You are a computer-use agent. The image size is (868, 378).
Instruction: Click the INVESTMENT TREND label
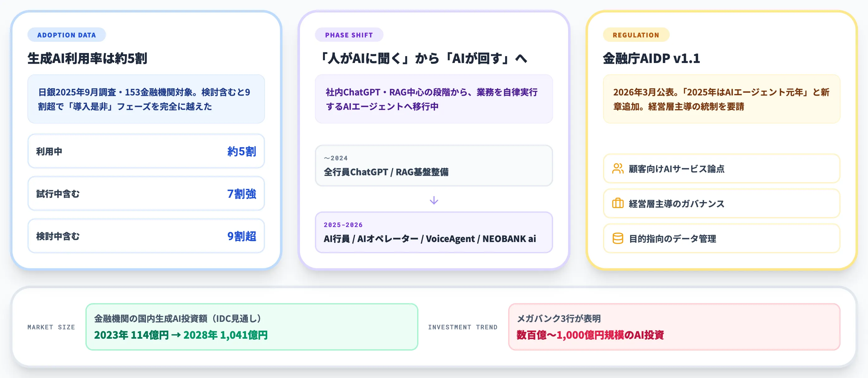tap(463, 327)
